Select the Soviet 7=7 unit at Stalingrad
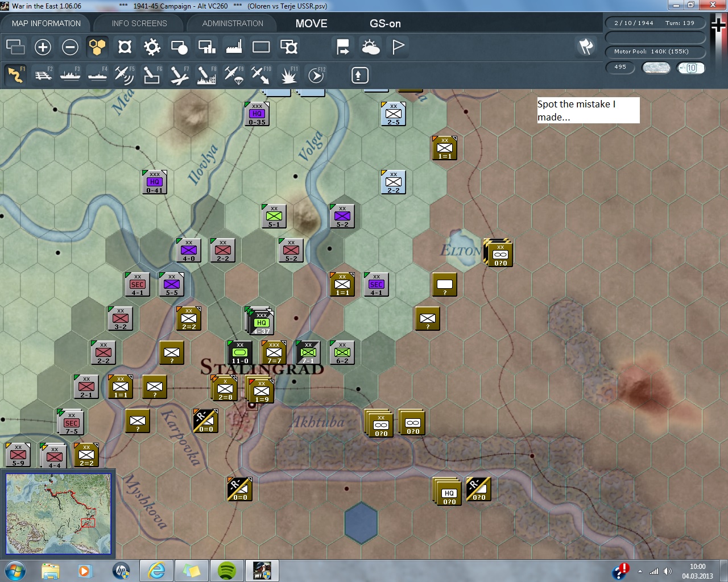Screen dimensions: 728x582 click(274, 352)
